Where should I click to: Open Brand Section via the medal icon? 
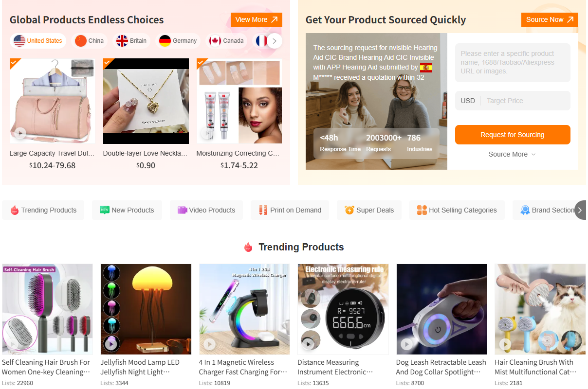coord(525,210)
